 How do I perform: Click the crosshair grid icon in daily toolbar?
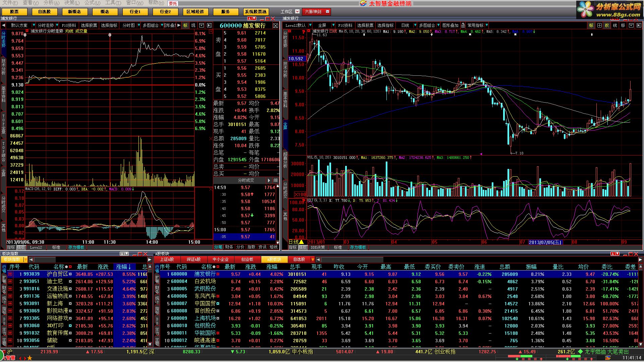coord(599,25)
